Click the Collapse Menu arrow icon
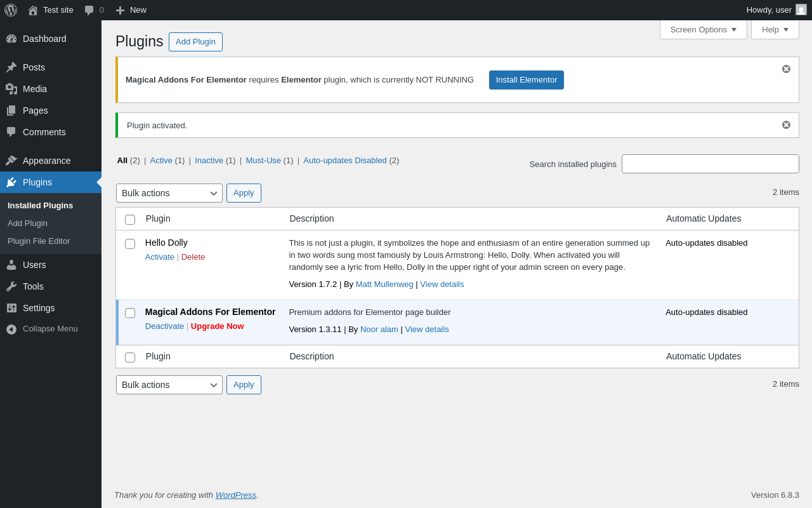Viewport: 812px width, 508px height. pyautogui.click(x=11, y=329)
